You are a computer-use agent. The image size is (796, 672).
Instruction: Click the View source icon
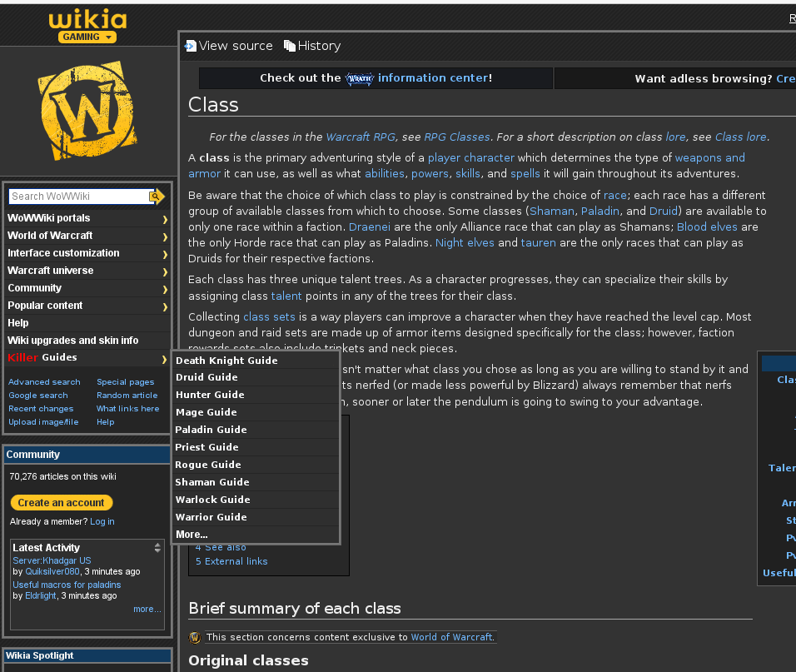(191, 46)
